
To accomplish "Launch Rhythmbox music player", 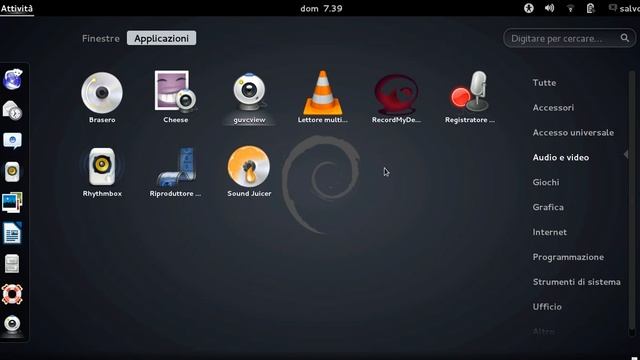I will pyautogui.click(x=102, y=171).
